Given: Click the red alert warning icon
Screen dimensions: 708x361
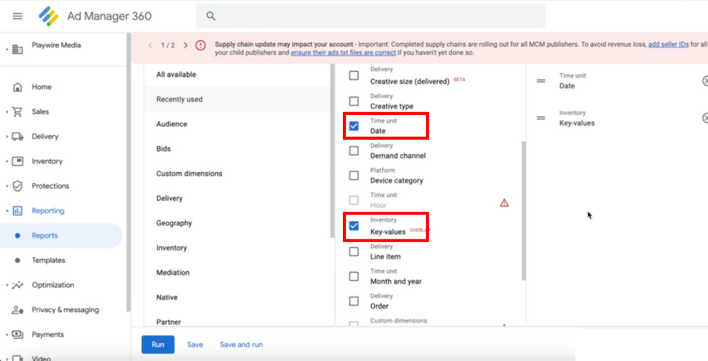Looking at the screenshot, I should point(200,45).
